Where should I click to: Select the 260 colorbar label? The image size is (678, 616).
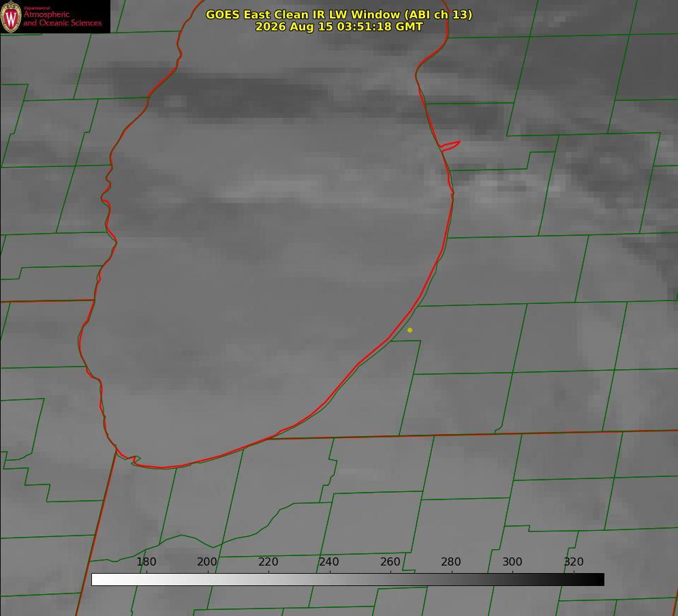[x=390, y=561]
